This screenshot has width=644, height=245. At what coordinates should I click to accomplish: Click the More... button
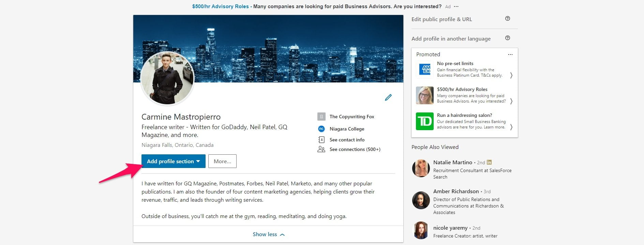click(x=222, y=161)
